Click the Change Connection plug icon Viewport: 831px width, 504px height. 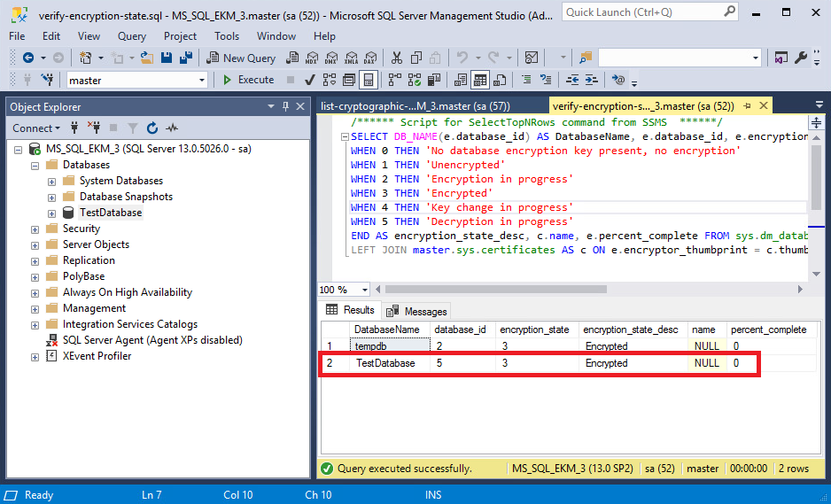(48, 80)
